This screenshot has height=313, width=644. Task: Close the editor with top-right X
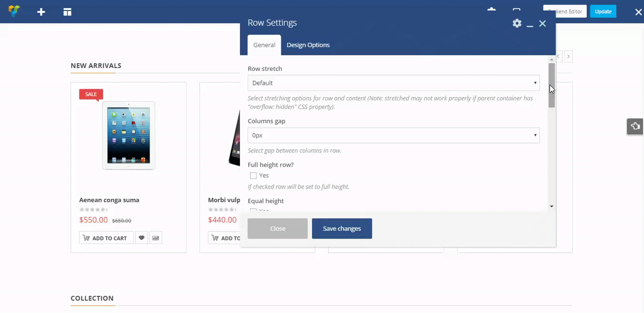pos(638,12)
